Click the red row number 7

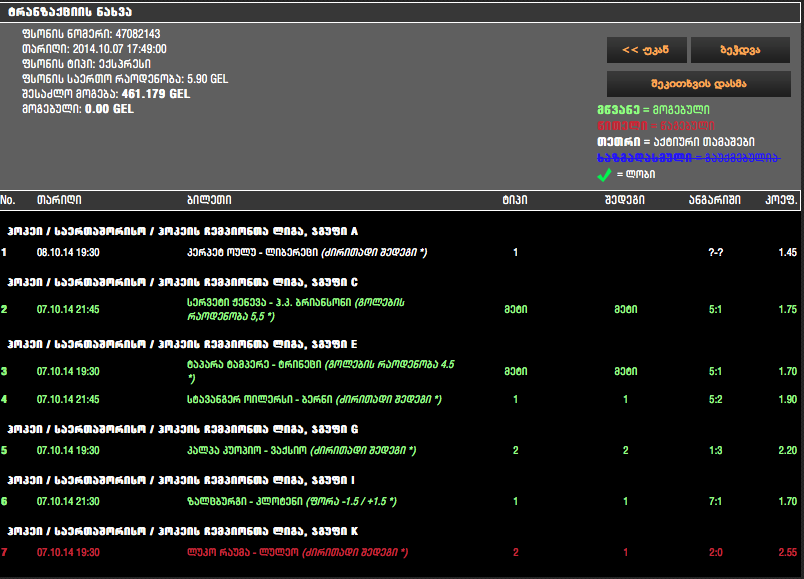pos(4,552)
